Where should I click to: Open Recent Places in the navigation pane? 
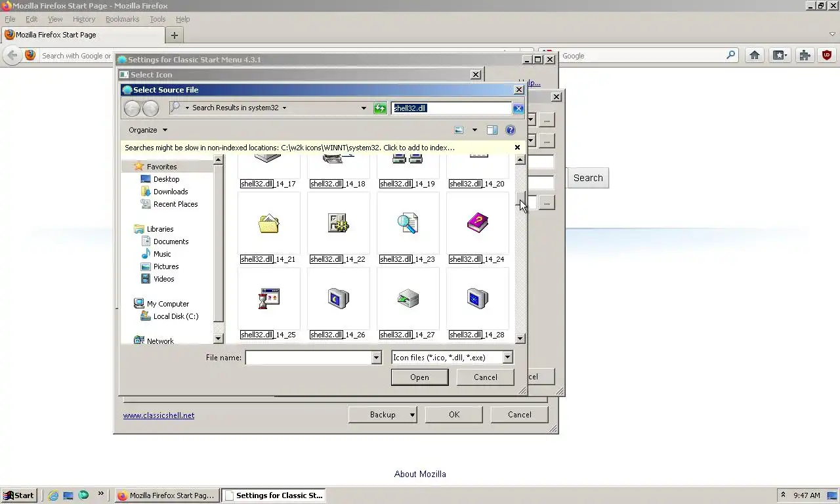click(x=175, y=204)
